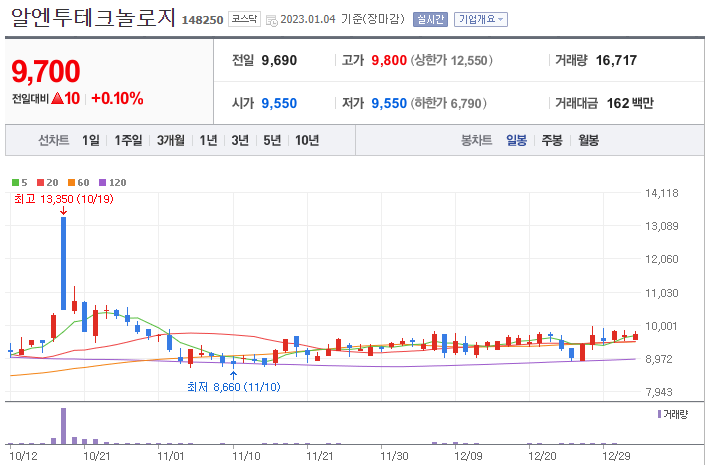Click the 최고 13,350 (10/19) label
705x465 pixels.
(64, 199)
